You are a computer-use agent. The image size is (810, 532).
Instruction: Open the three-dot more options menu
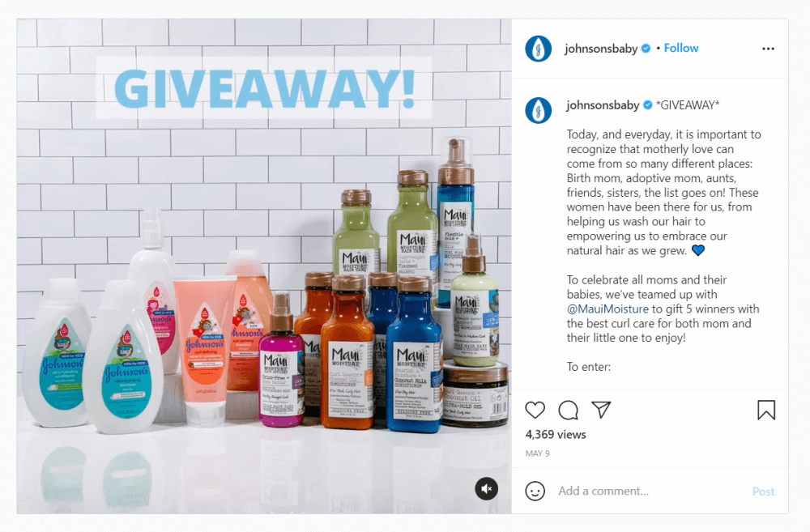(768, 49)
